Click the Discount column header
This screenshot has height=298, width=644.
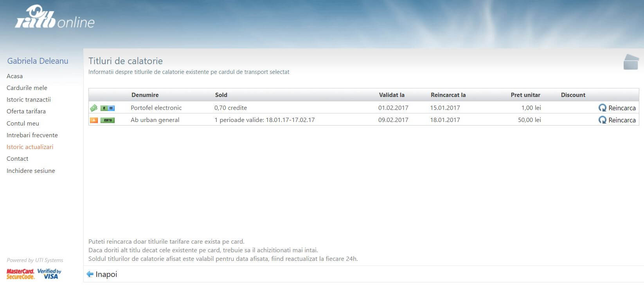click(x=573, y=95)
